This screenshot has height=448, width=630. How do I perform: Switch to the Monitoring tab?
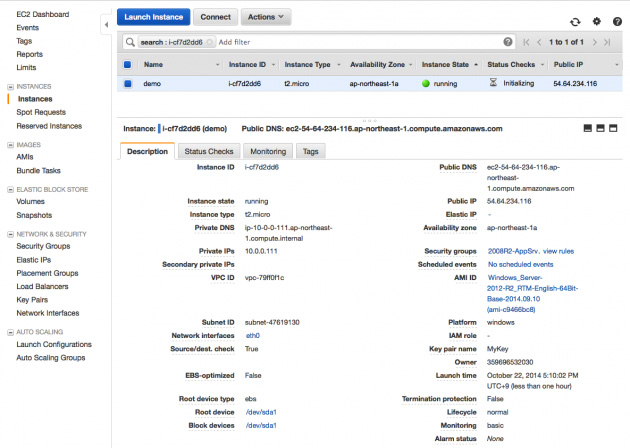[268, 151]
